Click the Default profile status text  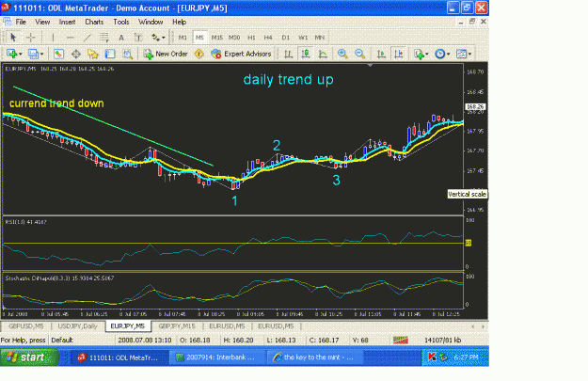click(62, 341)
